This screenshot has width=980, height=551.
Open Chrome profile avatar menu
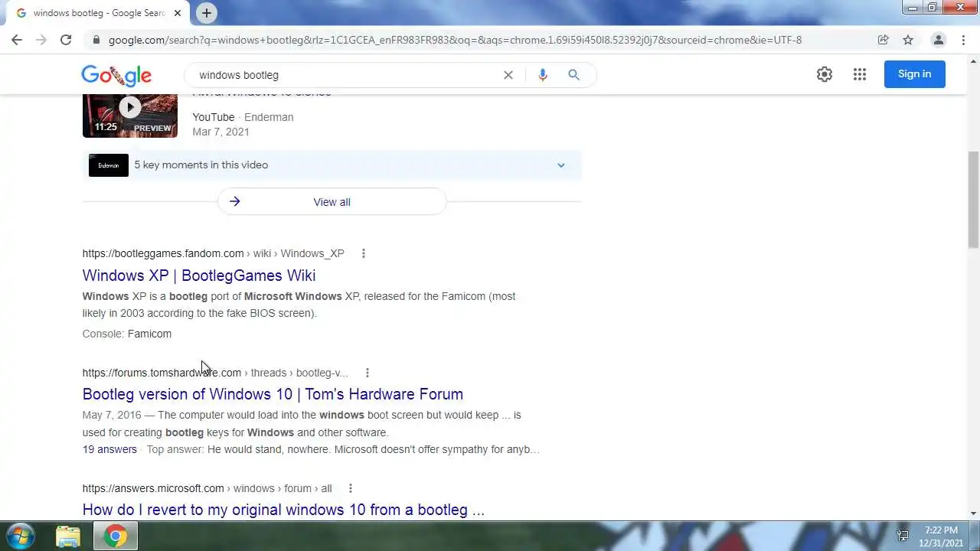click(x=938, y=40)
